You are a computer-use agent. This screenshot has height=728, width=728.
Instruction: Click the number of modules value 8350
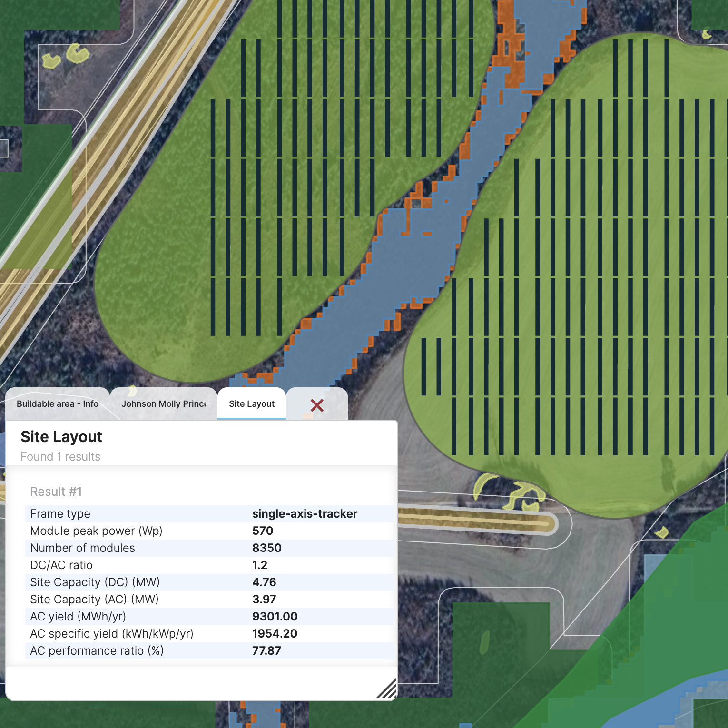(x=267, y=548)
